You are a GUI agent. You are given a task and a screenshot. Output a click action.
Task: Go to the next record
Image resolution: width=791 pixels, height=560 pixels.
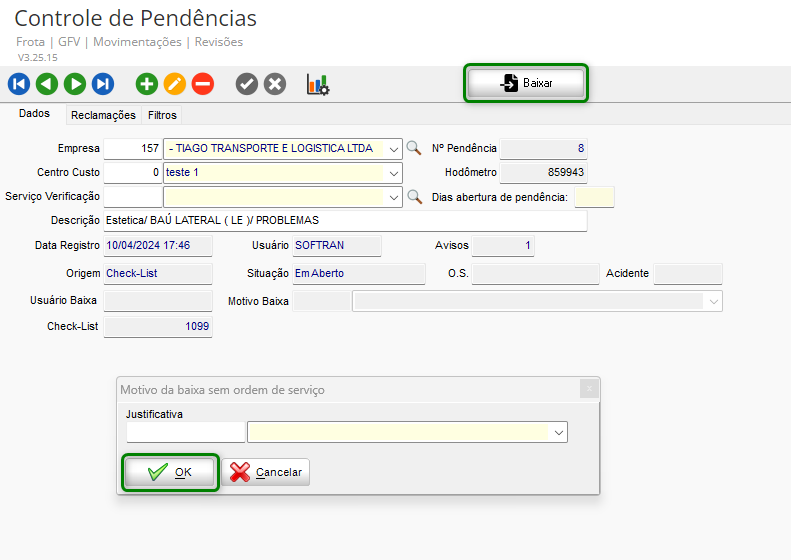(75, 84)
